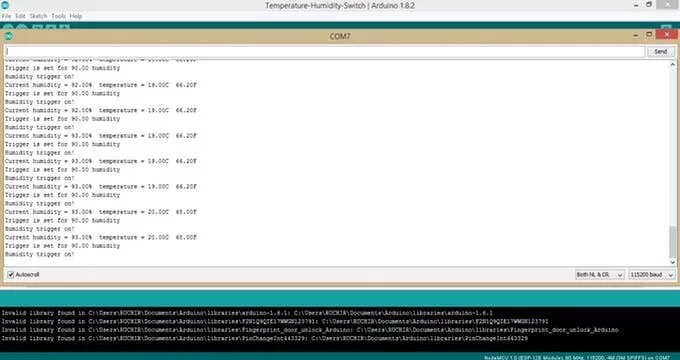Maximize the main Arduino 1.8.2 window
Image resolution: width=680 pixels, height=360 pixels.
(649, 4)
